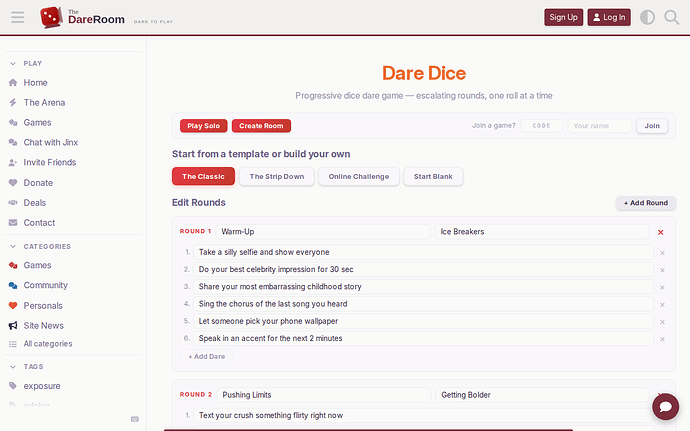Click the exposure tag icon
The height and width of the screenshot is (431, 690).
(13, 386)
